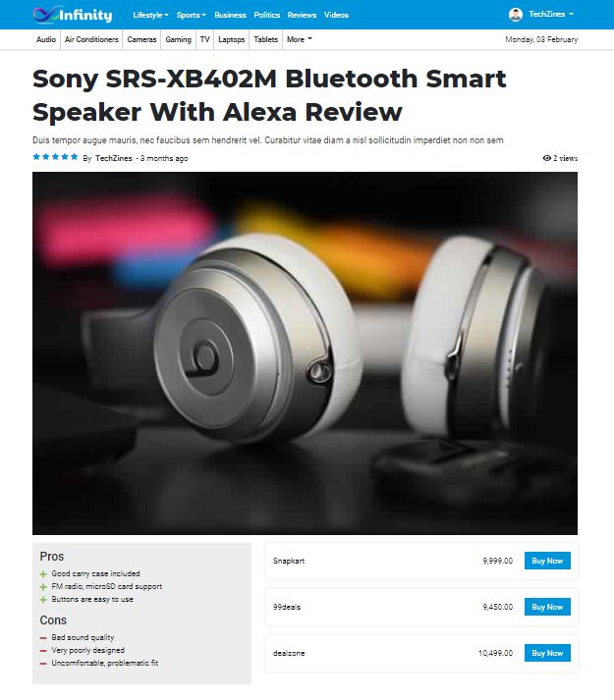
Task: Click the headphones article image
Action: pos(305,353)
